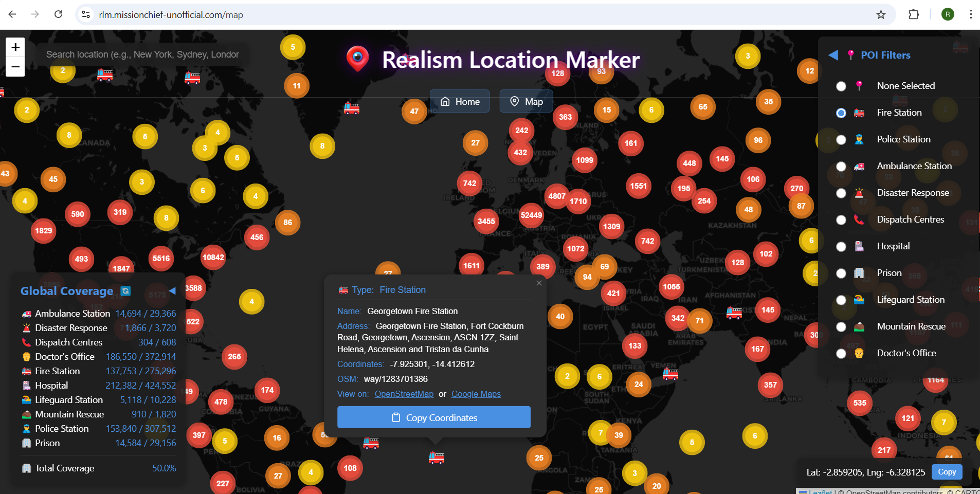Select Lifeguard Station filter radio
The height and width of the screenshot is (494, 980).
841,300
